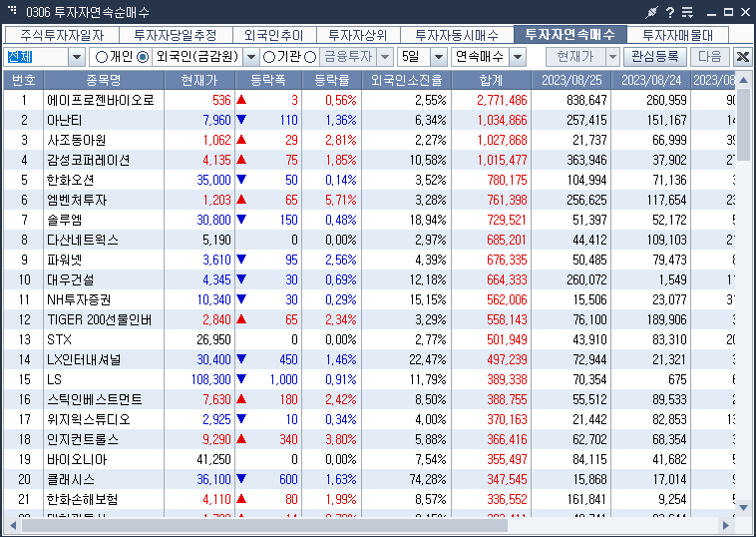Click the grip icon beside 0306 title
The height and width of the screenshot is (537, 756).
12,10
